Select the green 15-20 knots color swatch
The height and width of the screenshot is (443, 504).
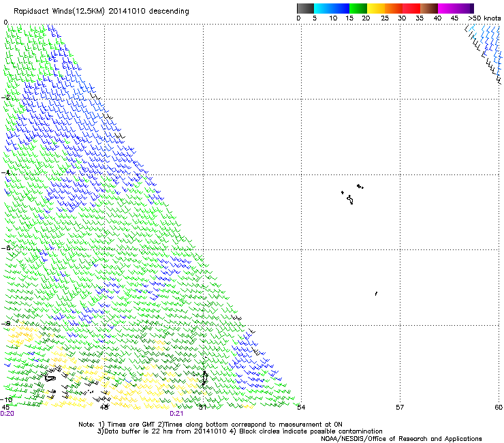pos(358,8)
